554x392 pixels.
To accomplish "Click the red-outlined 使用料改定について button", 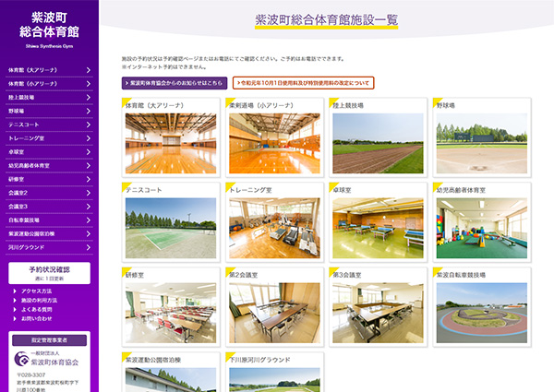I will (x=303, y=83).
